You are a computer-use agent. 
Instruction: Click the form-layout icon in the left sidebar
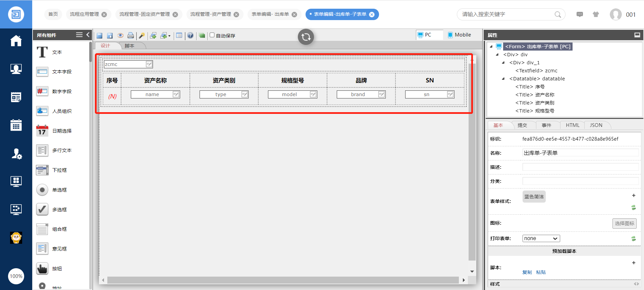16,97
